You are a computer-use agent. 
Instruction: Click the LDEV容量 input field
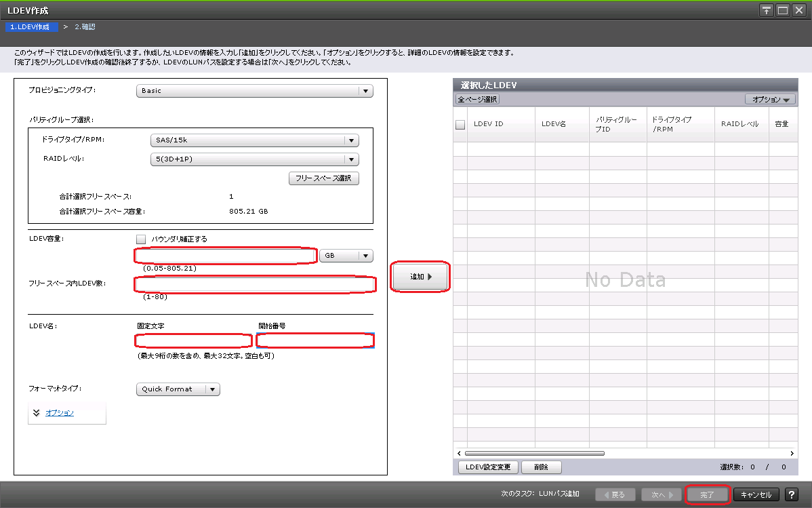(x=226, y=256)
